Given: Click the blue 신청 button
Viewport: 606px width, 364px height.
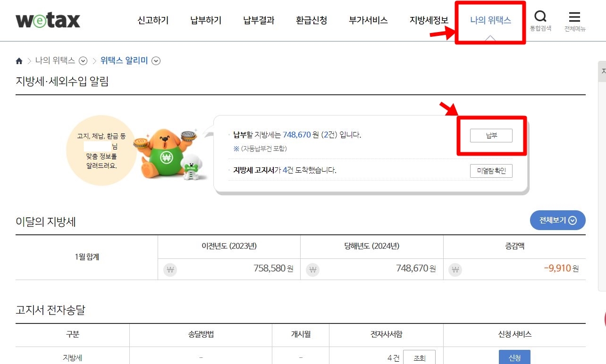Looking at the screenshot, I should click(514, 358).
